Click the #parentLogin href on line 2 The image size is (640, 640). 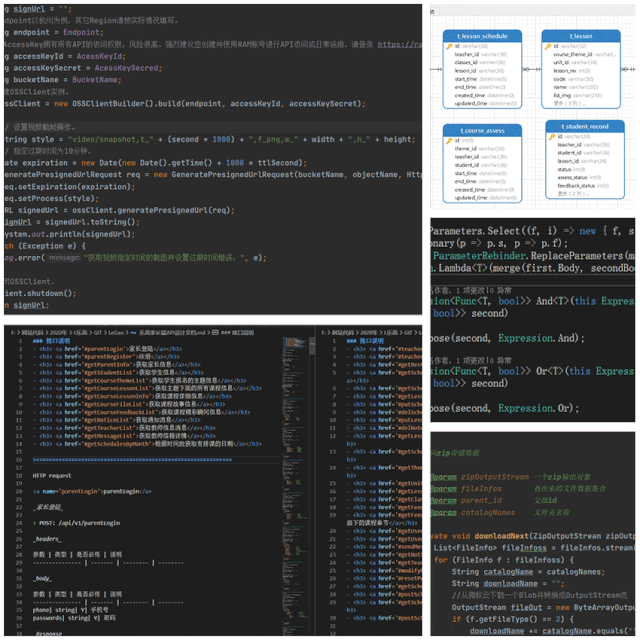coord(106,349)
